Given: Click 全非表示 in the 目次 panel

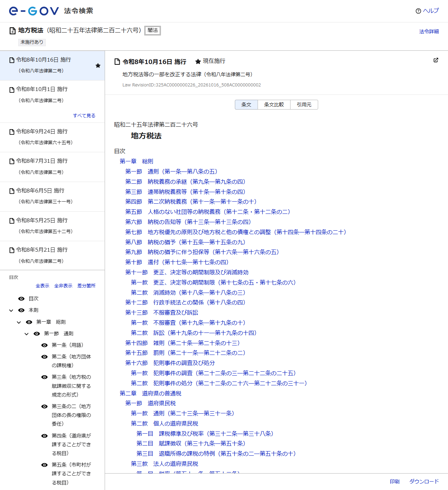Looking at the screenshot, I should pos(63,286).
